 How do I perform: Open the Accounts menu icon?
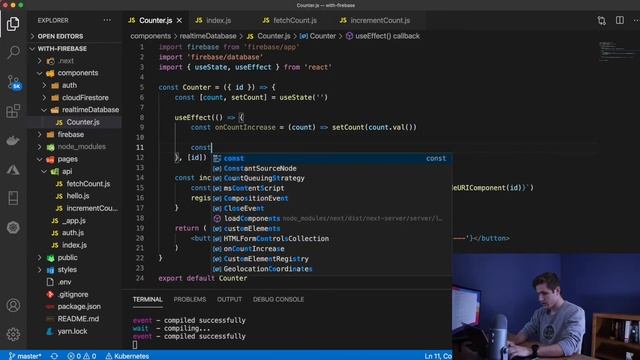pyautogui.click(x=13, y=305)
